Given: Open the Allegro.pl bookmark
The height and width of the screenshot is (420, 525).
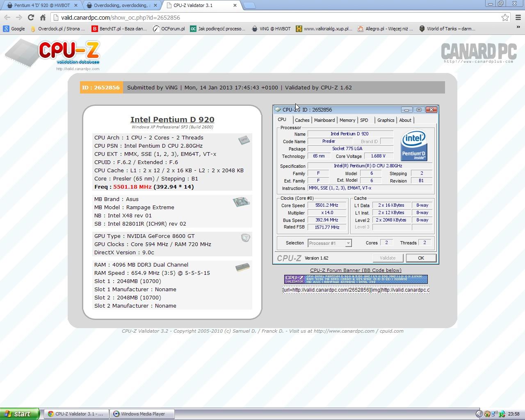Looking at the screenshot, I should tap(385, 29).
